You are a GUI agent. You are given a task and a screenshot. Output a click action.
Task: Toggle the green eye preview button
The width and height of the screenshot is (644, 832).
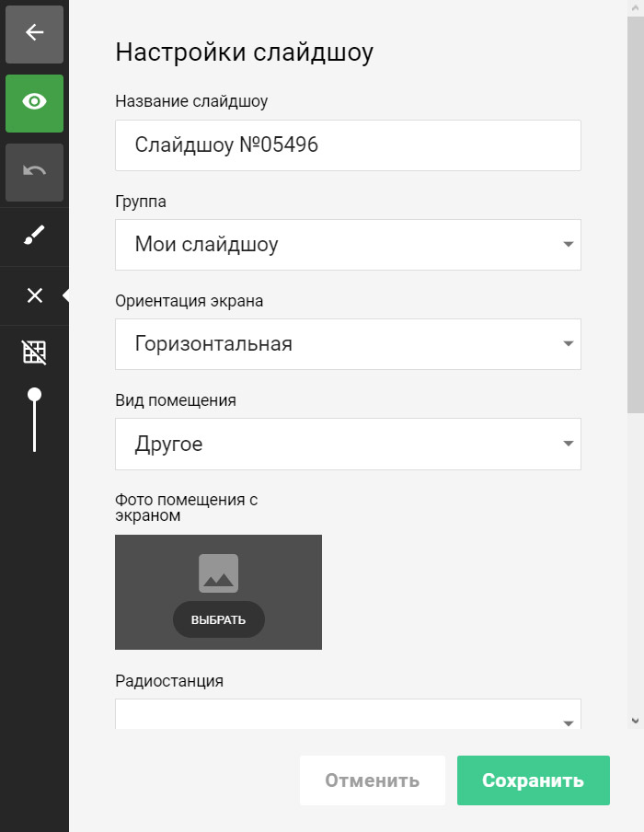point(34,102)
